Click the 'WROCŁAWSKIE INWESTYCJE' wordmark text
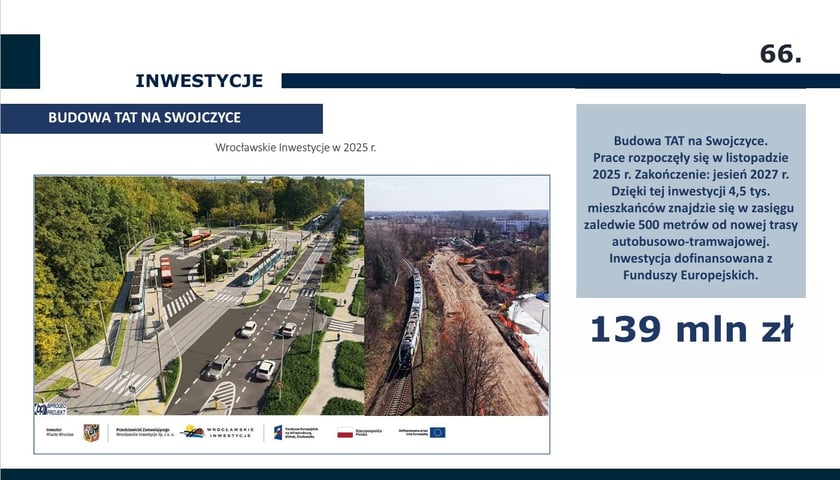840x480 pixels. coord(230,432)
